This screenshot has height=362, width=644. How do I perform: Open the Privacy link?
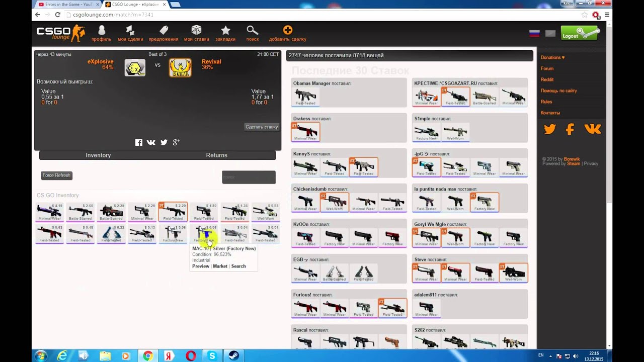click(x=591, y=163)
